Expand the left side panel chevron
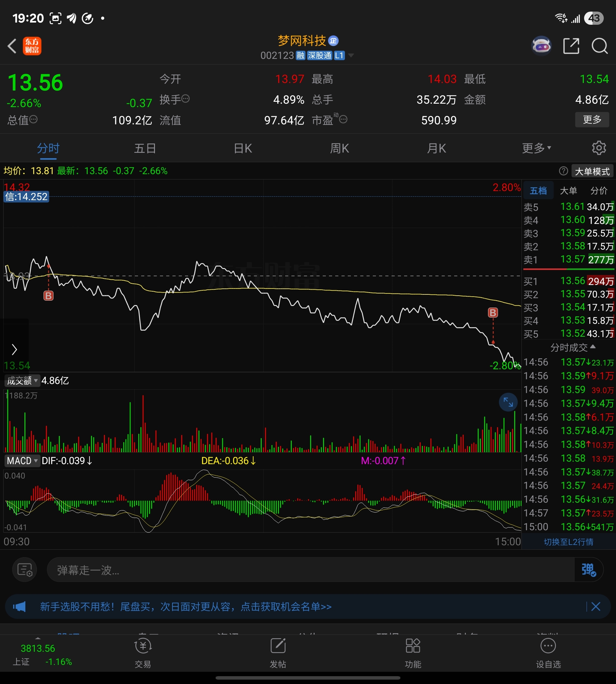616x684 pixels. click(14, 349)
